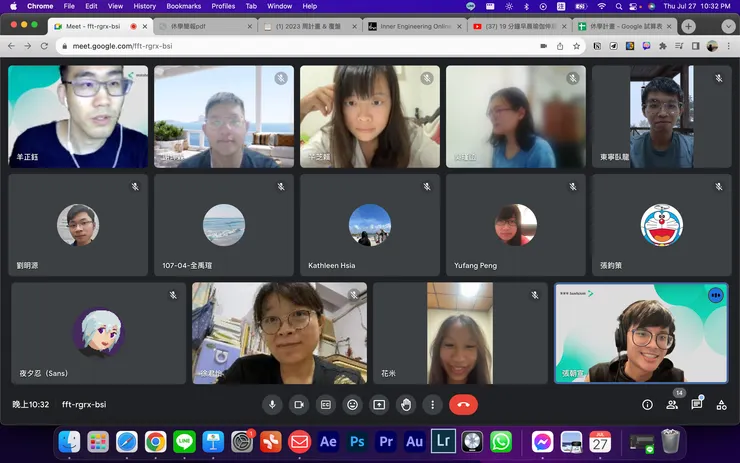Click the speaking indicator on 張朝富's tile
740x463 pixels.
[715, 295]
